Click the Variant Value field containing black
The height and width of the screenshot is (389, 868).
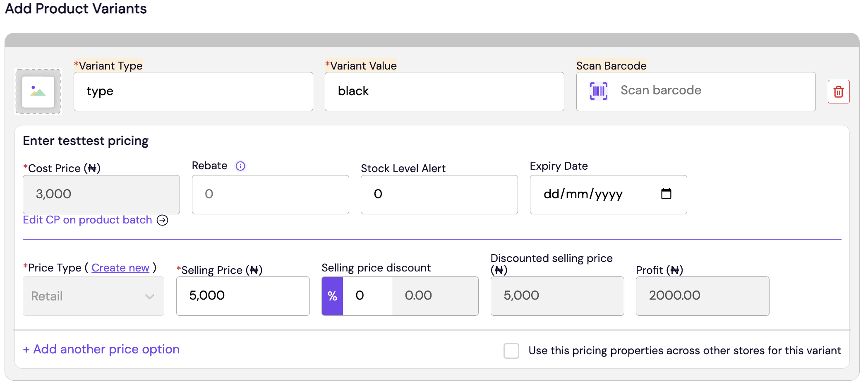(x=444, y=91)
